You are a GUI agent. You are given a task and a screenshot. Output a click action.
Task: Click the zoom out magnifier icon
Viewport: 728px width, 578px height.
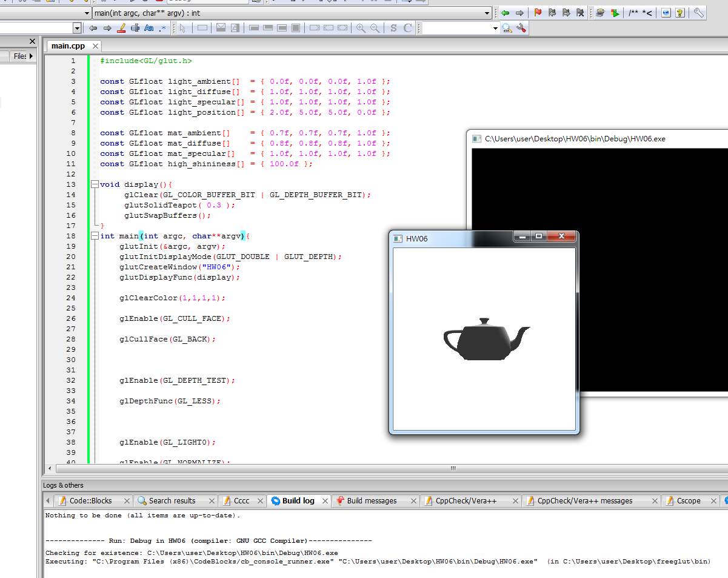[375, 28]
